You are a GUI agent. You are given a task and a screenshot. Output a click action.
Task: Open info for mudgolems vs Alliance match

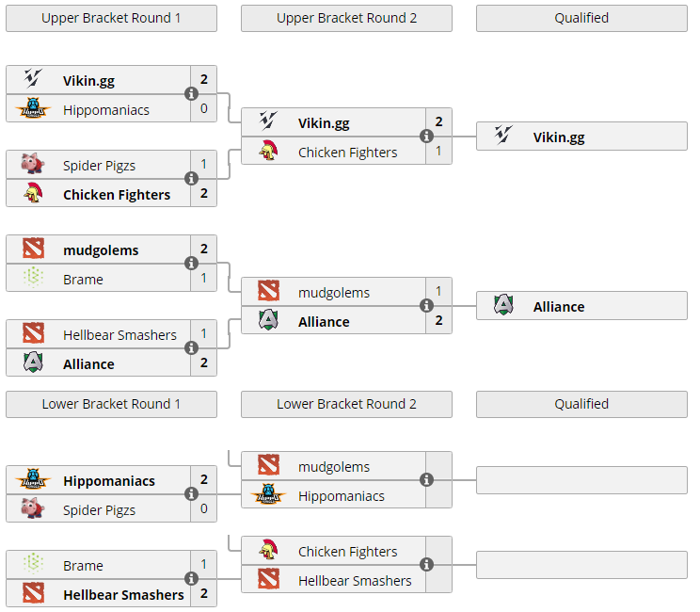click(x=427, y=306)
